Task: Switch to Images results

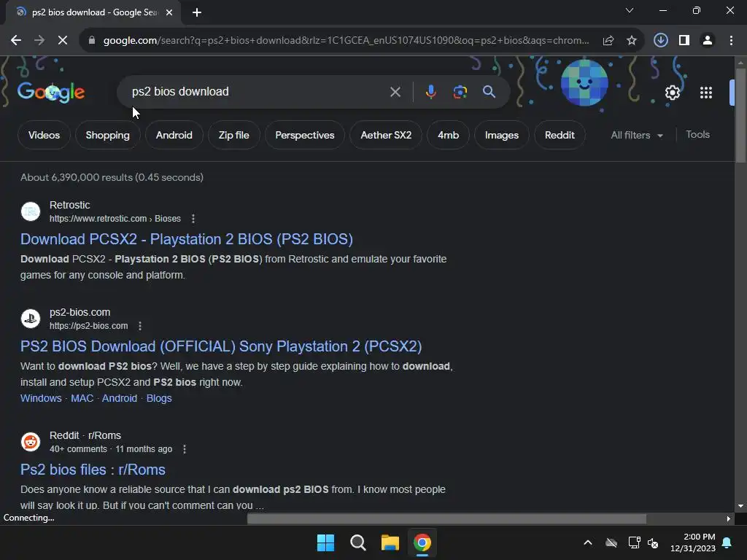Action: click(x=502, y=135)
